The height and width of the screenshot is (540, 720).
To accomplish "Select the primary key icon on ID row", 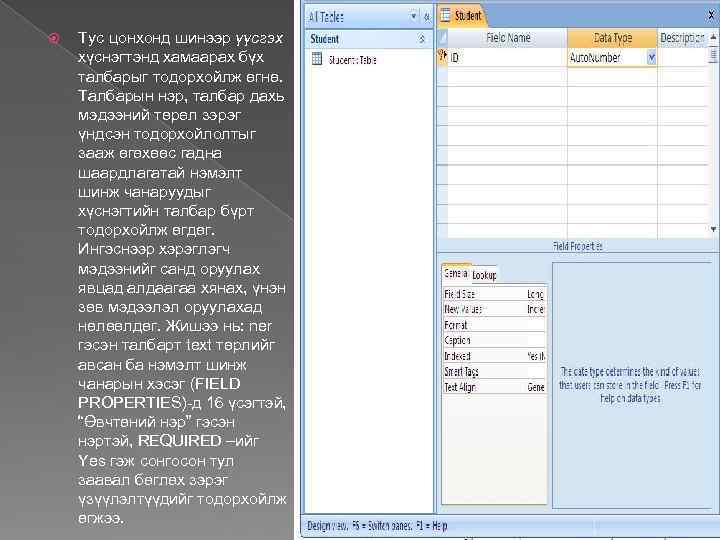I will click(442, 57).
